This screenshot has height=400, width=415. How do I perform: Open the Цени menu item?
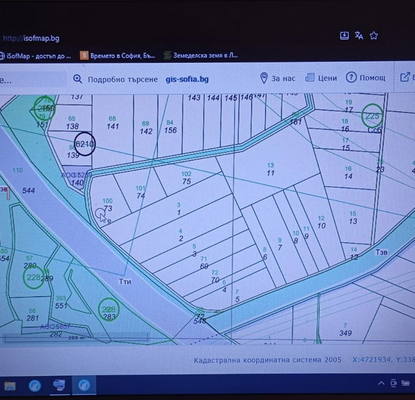click(321, 78)
